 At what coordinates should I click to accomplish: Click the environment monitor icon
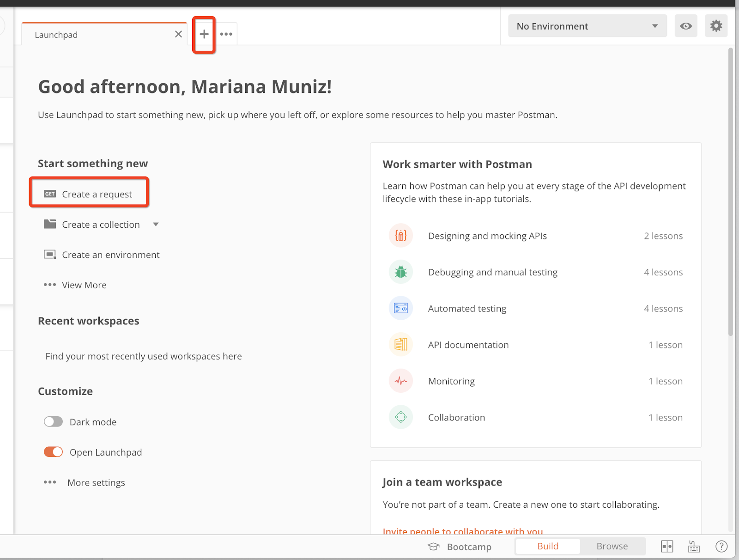click(50, 255)
